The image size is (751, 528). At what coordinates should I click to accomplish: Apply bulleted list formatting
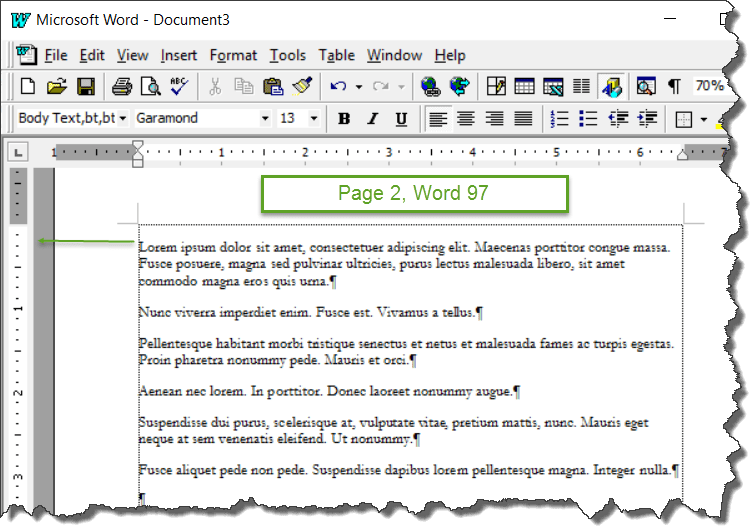tap(588, 118)
